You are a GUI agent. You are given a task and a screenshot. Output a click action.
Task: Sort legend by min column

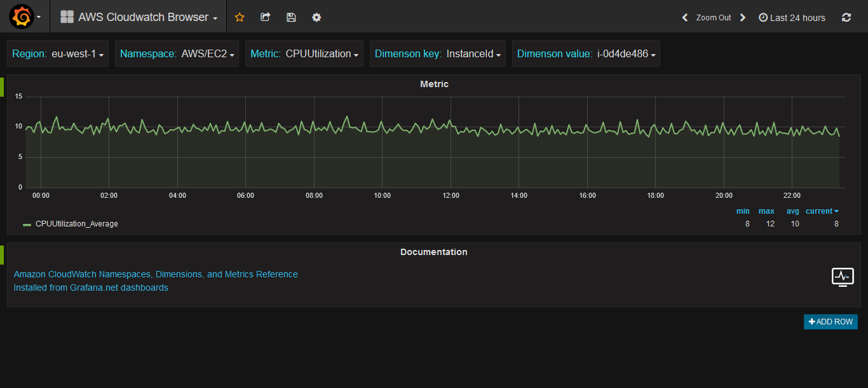(743, 211)
